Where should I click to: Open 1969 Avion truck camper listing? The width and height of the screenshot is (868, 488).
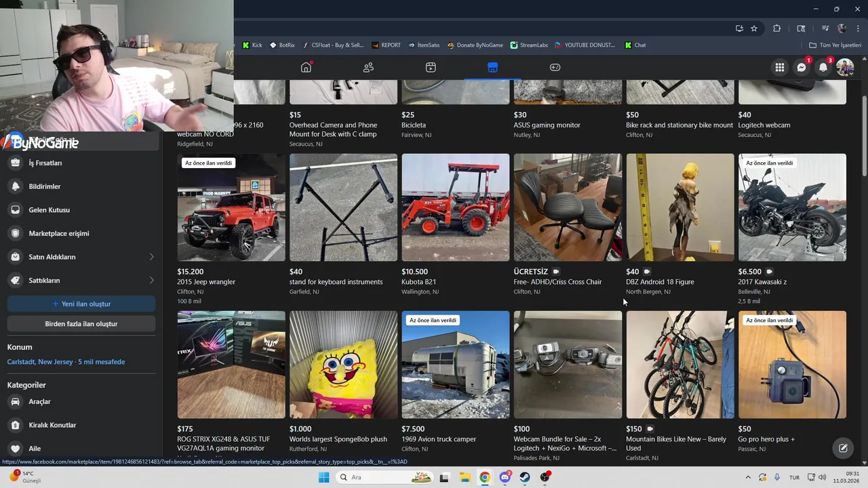point(456,365)
